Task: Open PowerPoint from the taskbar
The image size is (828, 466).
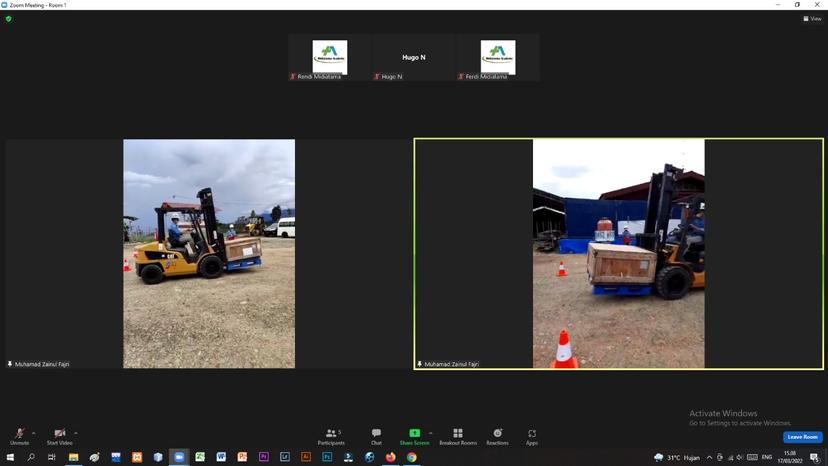Action: tap(242, 457)
